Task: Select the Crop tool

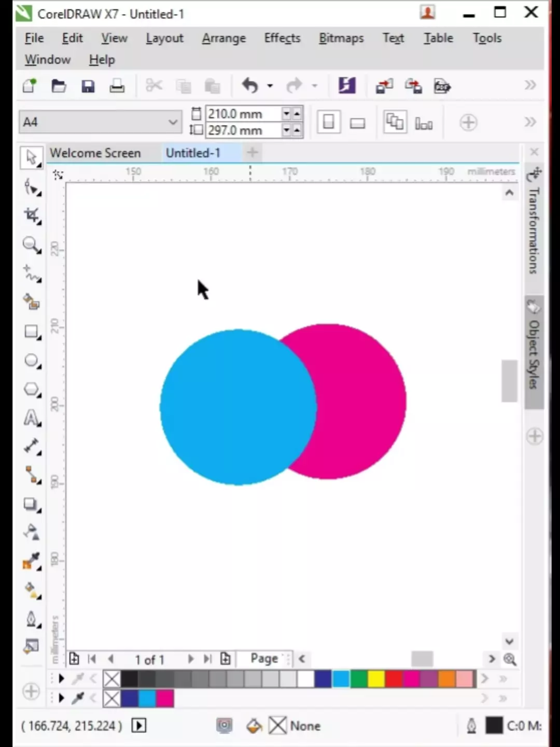Action: coord(32,215)
